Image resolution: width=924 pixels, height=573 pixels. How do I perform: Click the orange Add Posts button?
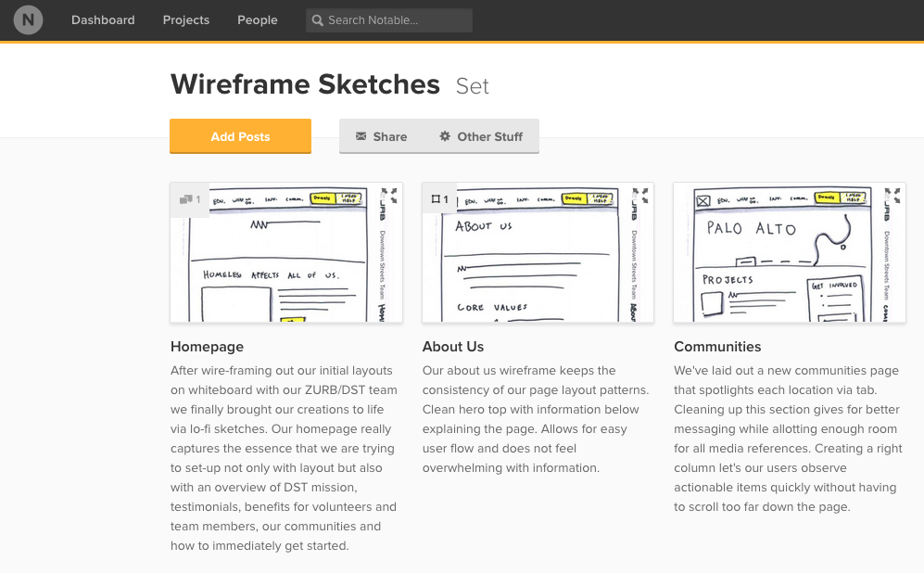pyautogui.click(x=240, y=135)
